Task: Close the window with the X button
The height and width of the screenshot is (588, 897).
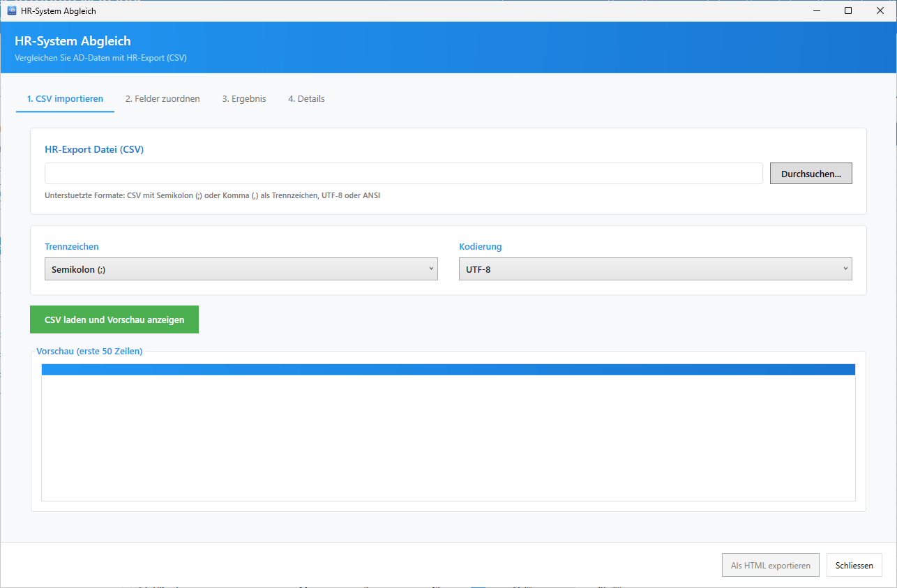Action: pos(880,11)
